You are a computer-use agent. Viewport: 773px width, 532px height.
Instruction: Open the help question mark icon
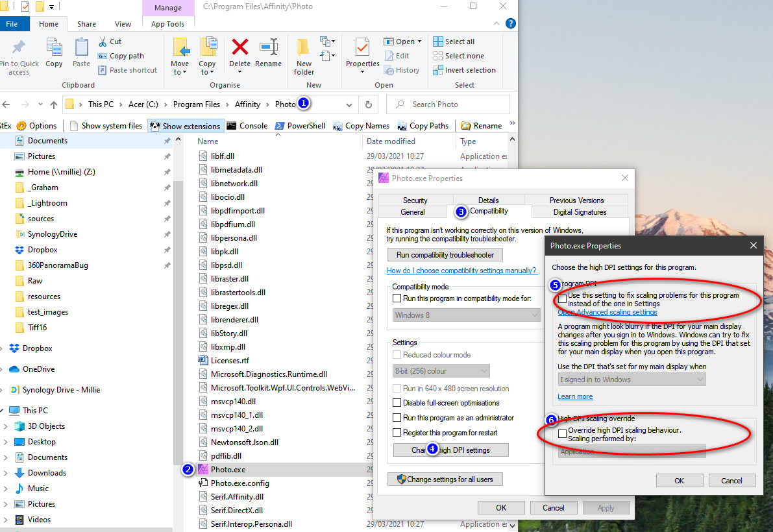(x=511, y=23)
